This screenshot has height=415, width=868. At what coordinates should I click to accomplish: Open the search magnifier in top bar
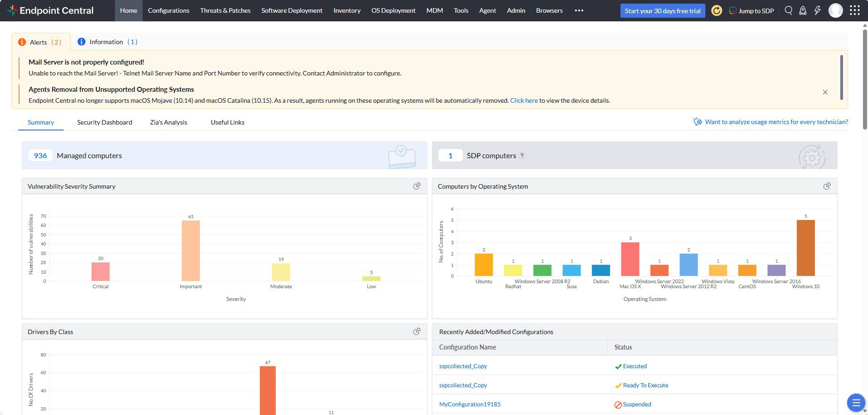point(789,10)
